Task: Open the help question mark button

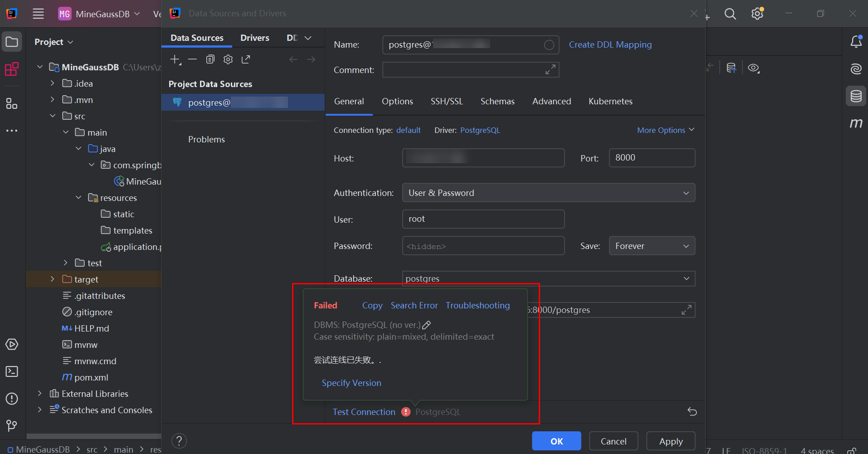Action: [x=179, y=441]
